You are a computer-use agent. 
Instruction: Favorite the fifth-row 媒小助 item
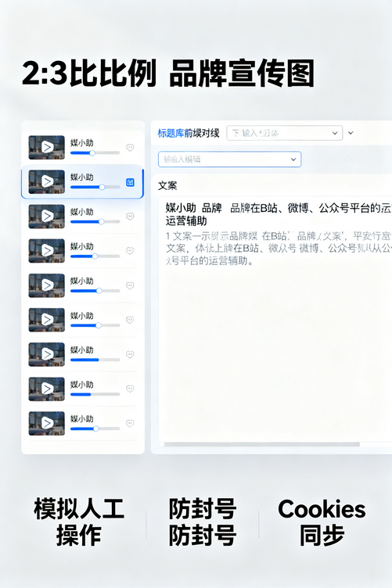click(130, 285)
